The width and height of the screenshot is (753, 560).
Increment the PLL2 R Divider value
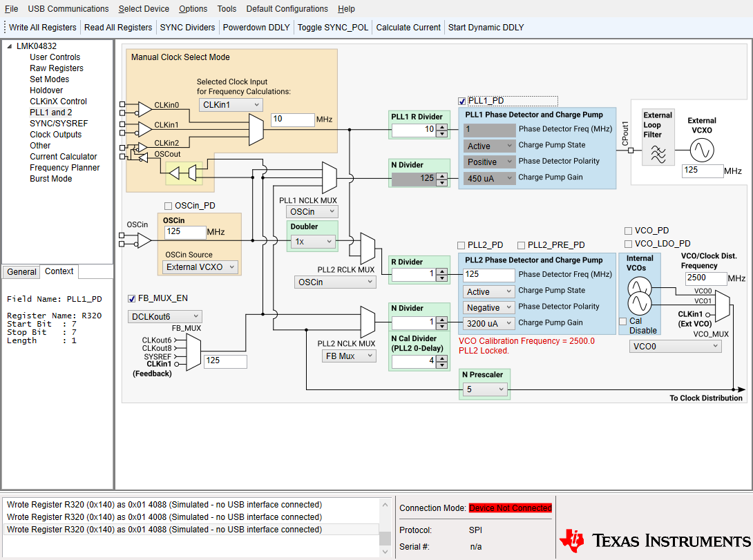(x=442, y=272)
